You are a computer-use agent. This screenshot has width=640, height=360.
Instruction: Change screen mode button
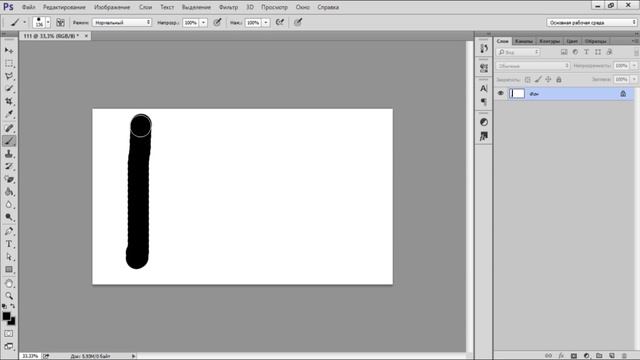coord(9,347)
